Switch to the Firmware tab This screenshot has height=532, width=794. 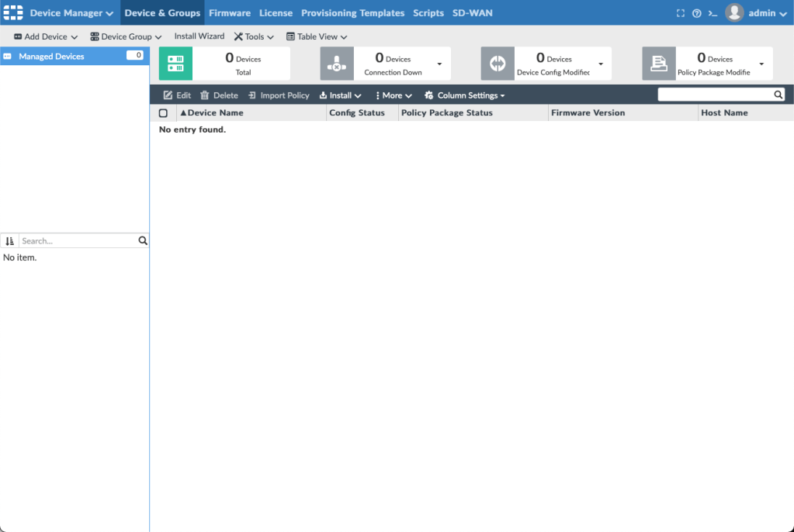coord(230,13)
